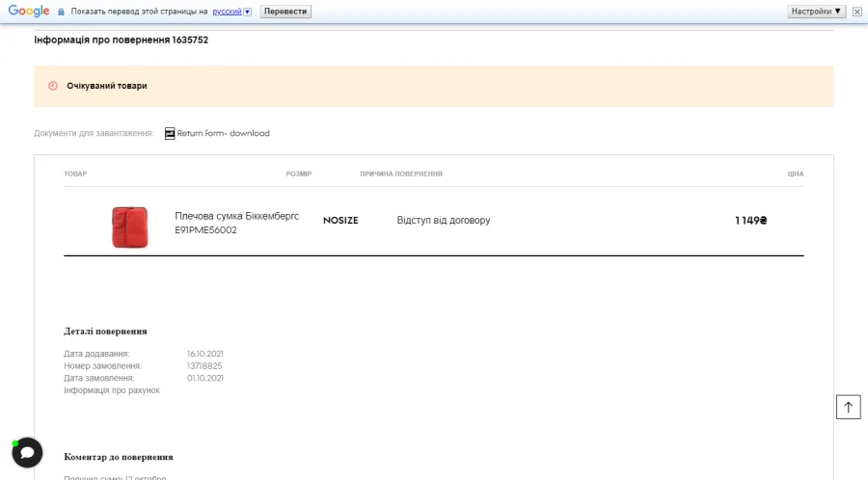Select the Очікуваний товари status text
The image size is (868, 480).
coord(107,86)
